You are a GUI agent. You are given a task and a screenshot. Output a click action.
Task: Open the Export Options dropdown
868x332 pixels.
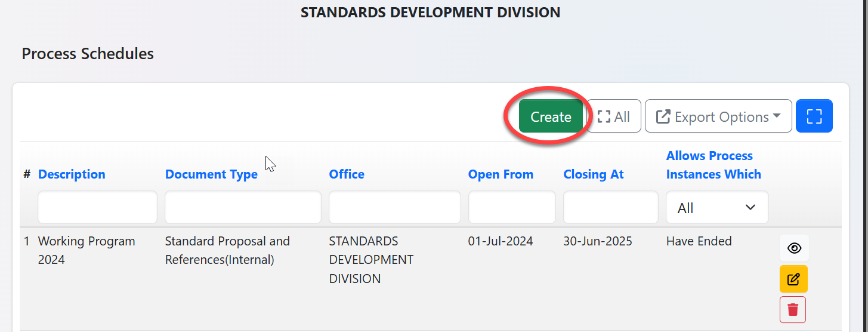click(718, 116)
